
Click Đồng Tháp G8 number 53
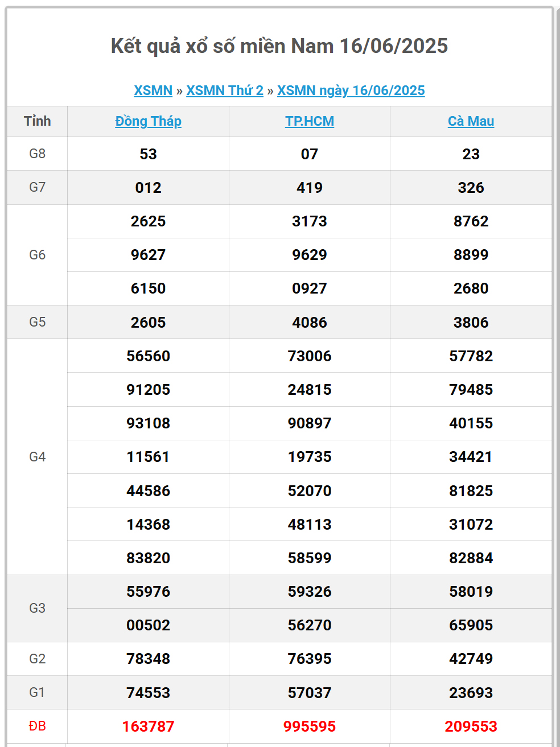(148, 154)
